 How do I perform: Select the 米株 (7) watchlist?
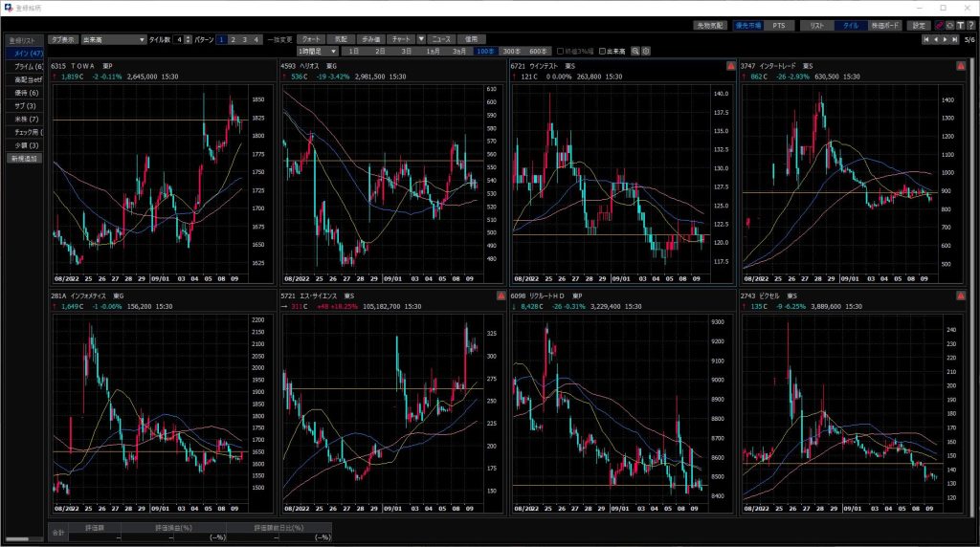[23, 119]
